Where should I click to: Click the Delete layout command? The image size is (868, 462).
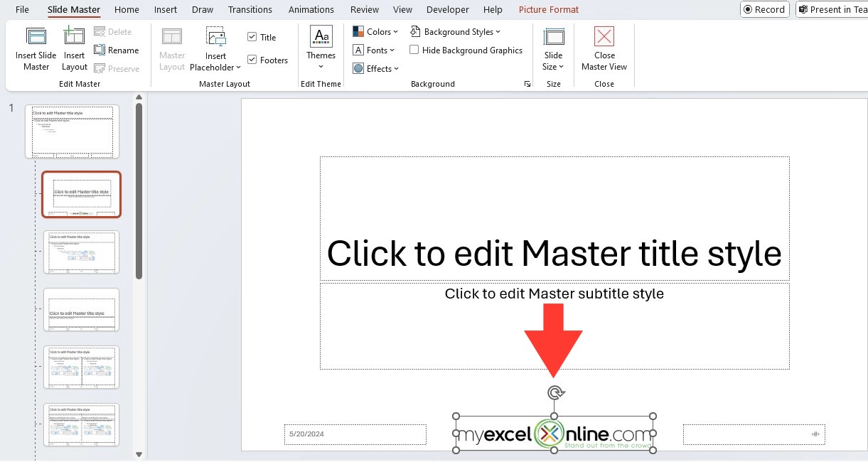pyautogui.click(x=113, y=32)
